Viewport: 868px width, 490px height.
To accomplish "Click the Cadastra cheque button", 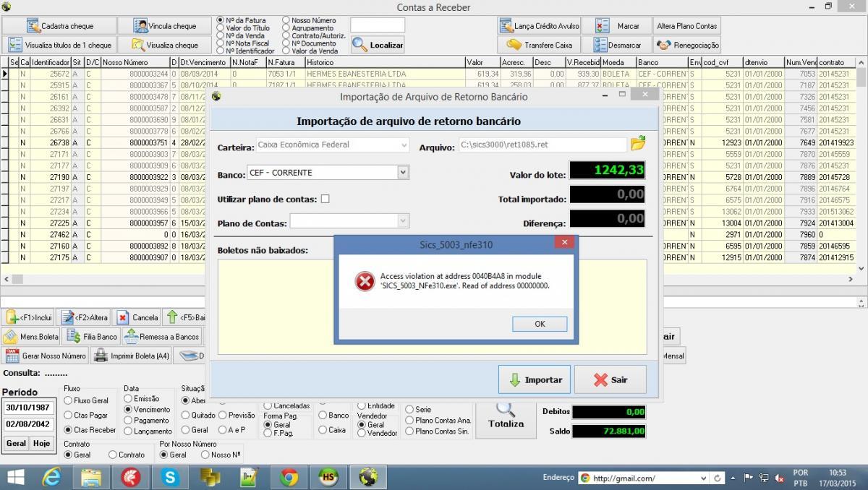I will click(59, 26).
